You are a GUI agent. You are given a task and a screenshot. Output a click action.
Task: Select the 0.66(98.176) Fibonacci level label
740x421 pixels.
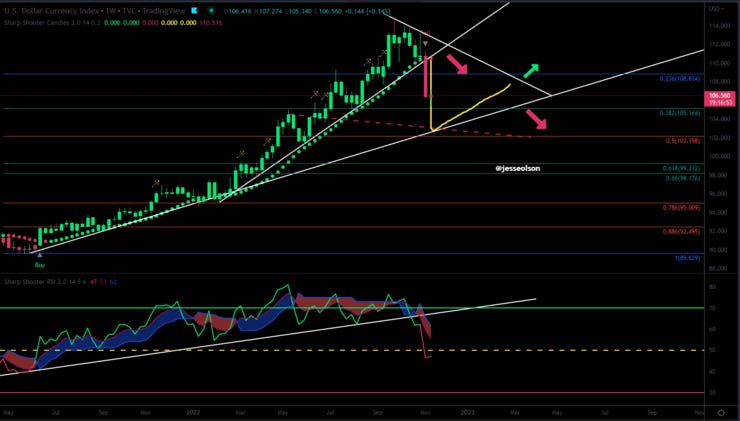click(683, 178)
